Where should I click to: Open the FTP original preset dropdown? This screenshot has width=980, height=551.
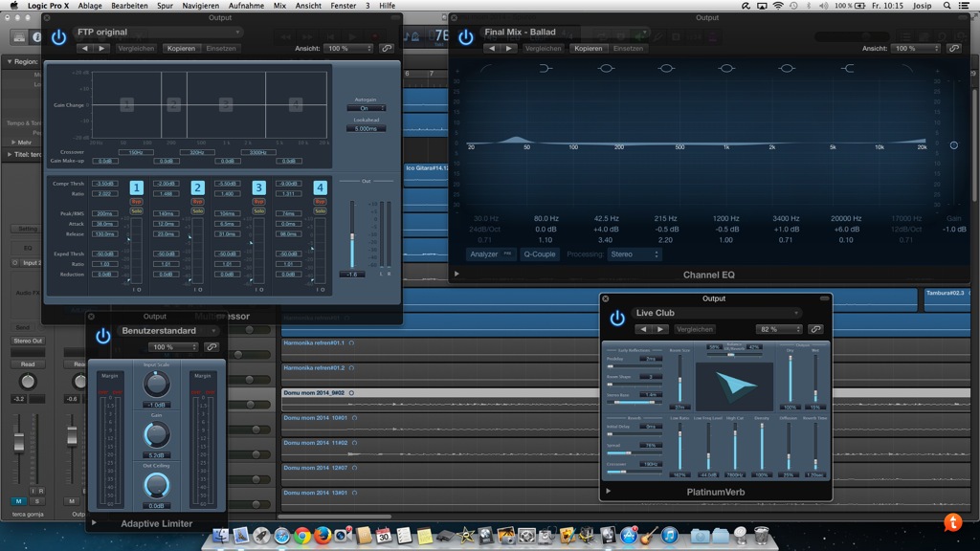(158, 32)
